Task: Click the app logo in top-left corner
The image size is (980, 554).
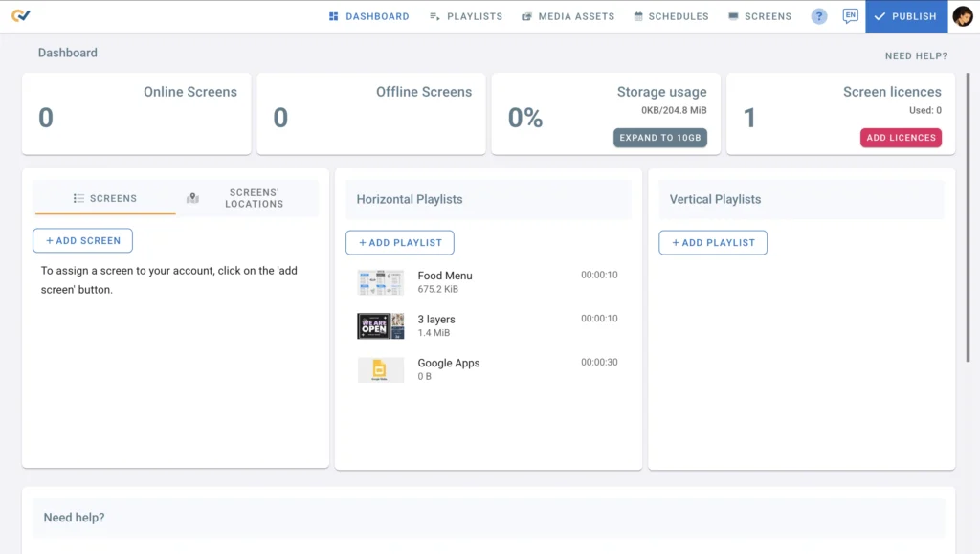Action: (21, 15)
